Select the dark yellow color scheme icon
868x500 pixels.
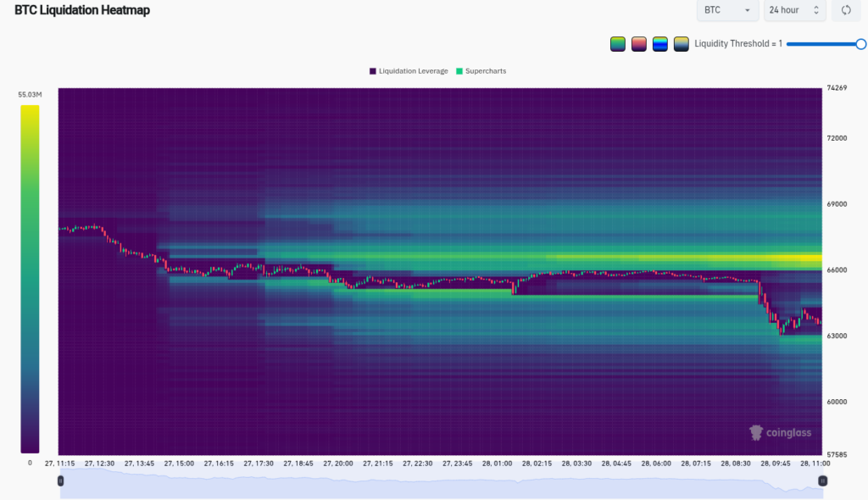click(x=681, y=42)
